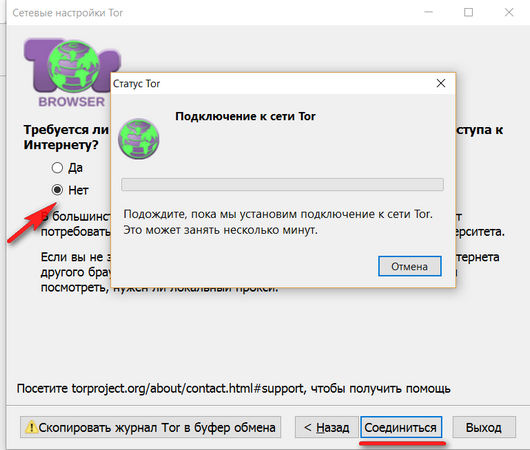The width and height of the screenshot is (530, 450).
Task: Click the Подключение к сети Tor heading
Action: [245, 116]
